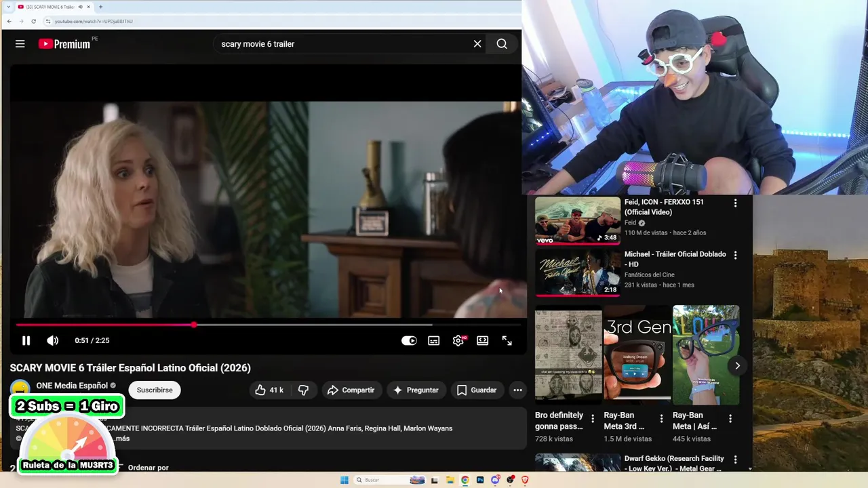868x488 pixels.
Task: Reload the page with the refresh icon
Action: click(x=33, y=21)
